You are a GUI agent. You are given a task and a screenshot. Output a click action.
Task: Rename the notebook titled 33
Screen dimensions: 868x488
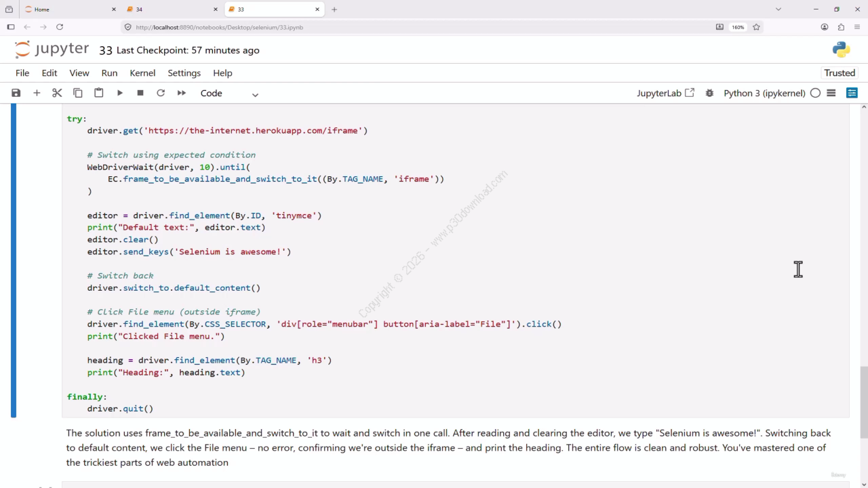point(106,50)
